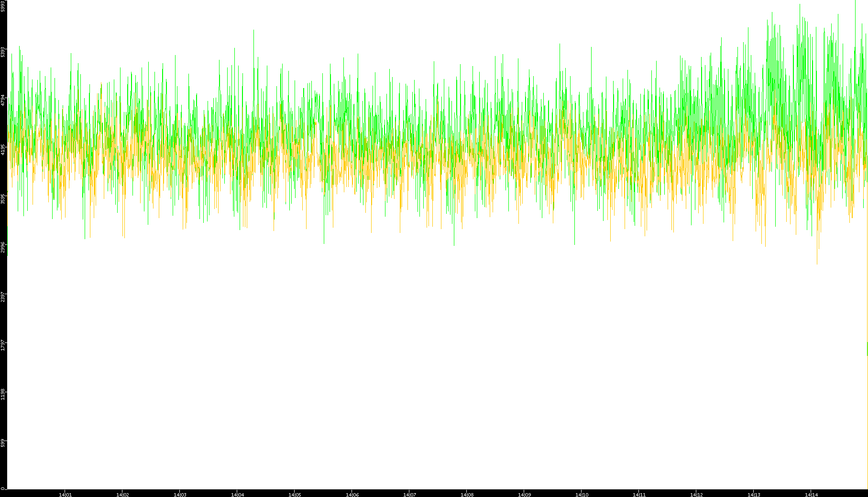This screenshot has height=497, width=868.
Task: Select the 14:07 time marker
Action: 409,495
